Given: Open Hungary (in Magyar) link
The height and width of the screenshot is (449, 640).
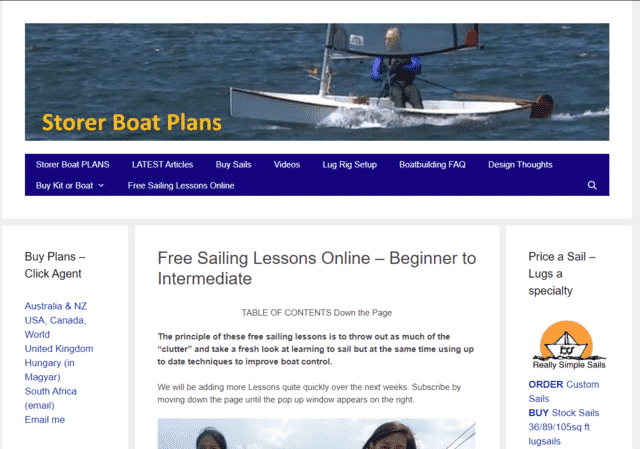Looking at the screenshot, I should coord(49,370).
